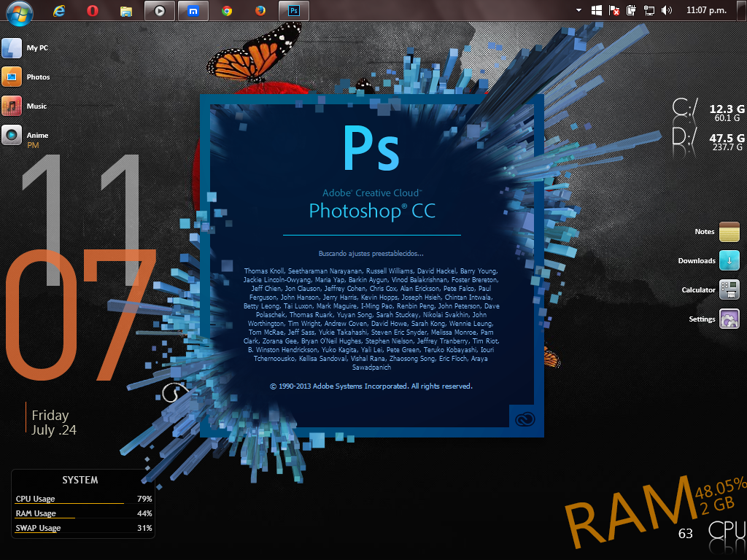Viewport: 747px width, 560px height.
Task: Click the Creative Cloud logo on splash
Action: [x=525, y=419]
